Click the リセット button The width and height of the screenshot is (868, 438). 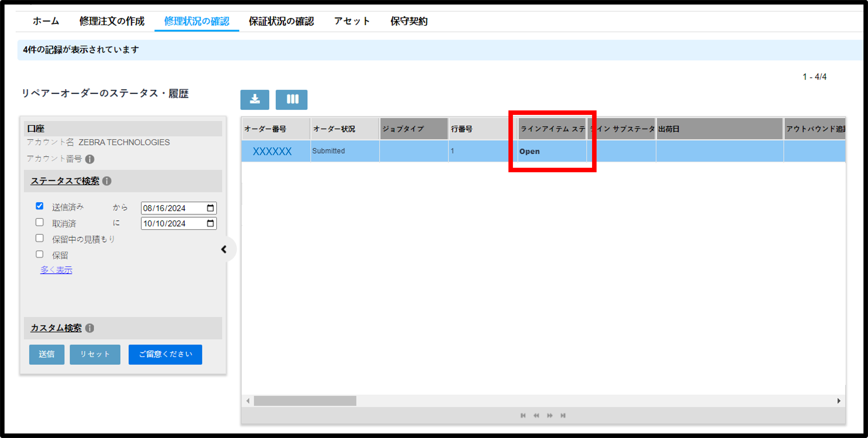[x=95, y=354]
